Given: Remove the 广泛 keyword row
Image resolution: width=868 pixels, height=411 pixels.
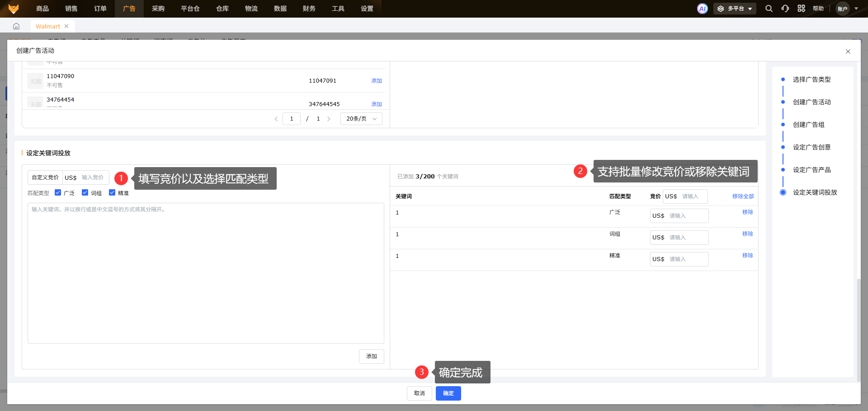Looking at the screenshot, I should click(748, 212).
